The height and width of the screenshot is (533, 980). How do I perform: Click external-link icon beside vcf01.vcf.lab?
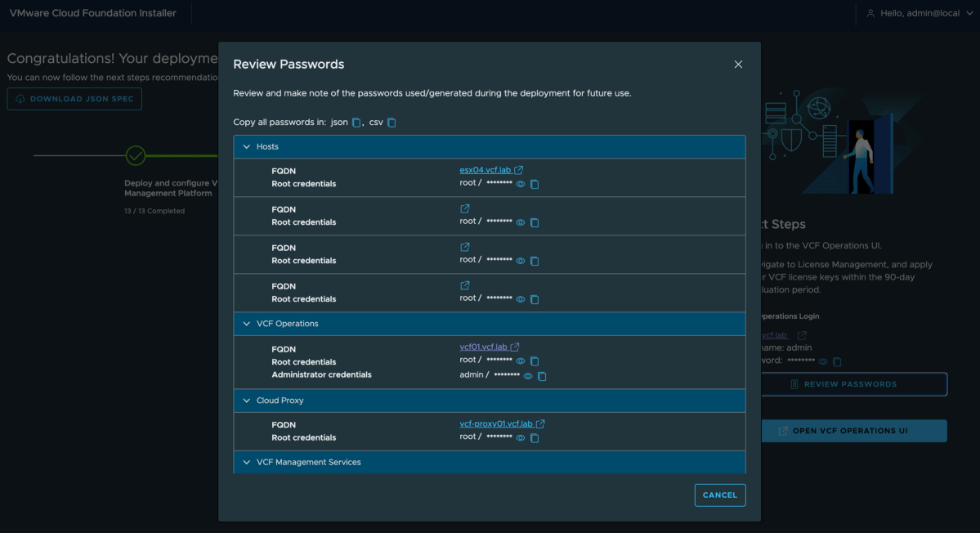pyautogui.click(x=515, y=347)
